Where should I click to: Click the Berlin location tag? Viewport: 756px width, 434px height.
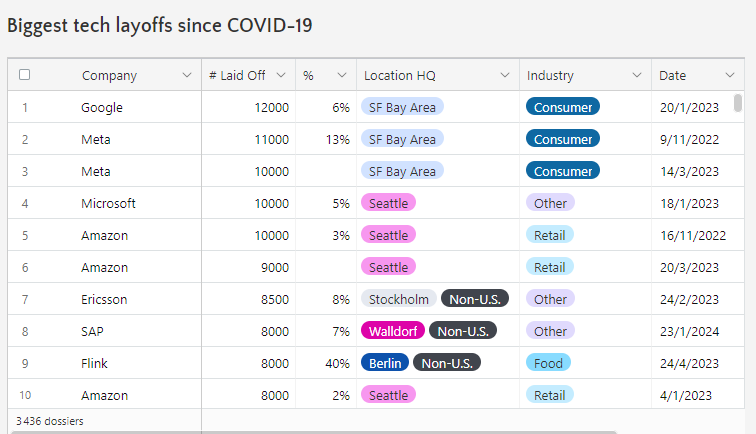(x=385, y=363)
